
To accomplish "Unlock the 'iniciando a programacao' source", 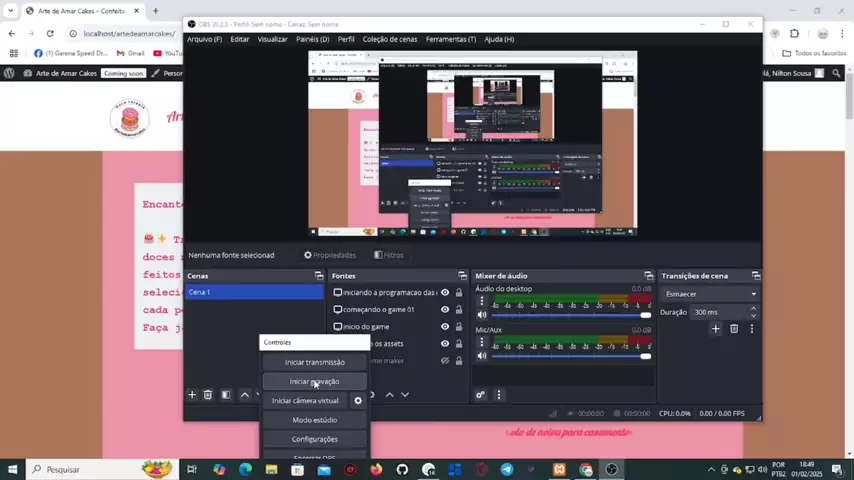I will (x=459, y=293).
